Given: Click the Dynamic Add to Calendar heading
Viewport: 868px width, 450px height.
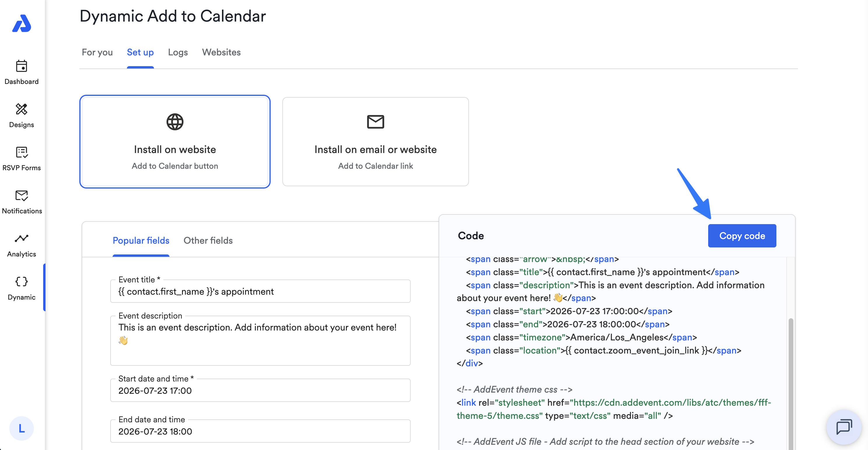Looking at the screenshot, I should 173,16.
